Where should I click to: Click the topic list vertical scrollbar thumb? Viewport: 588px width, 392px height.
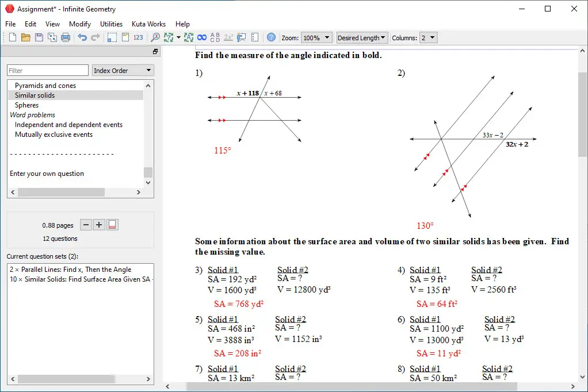click(x=148, y=172)
